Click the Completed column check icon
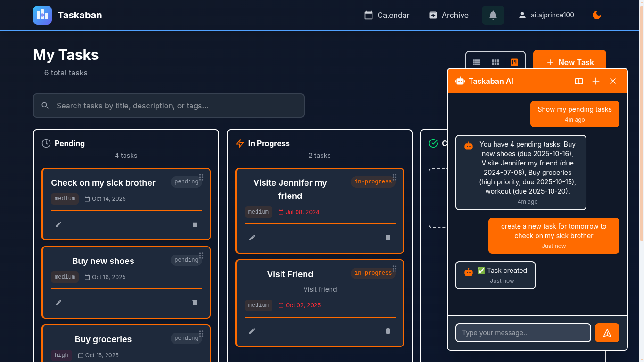Image resolution: width=644 pixels, height=362 pixels. [x=433, y=143]
